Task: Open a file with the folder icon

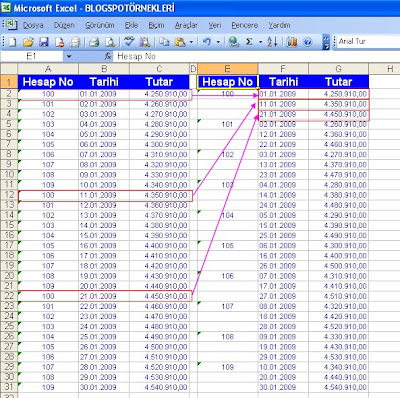Action: [28, 42]
